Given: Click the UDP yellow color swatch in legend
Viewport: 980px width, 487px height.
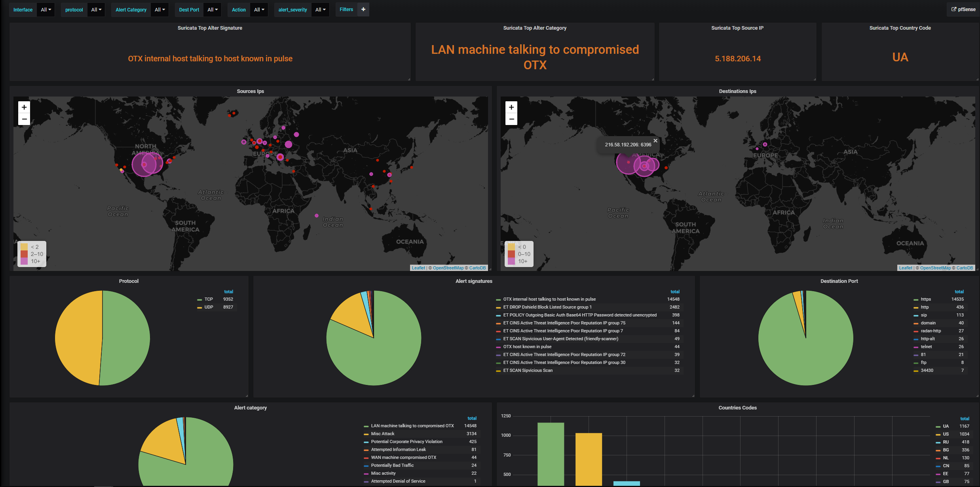Looking at the screenshot, I should (199, 308).
